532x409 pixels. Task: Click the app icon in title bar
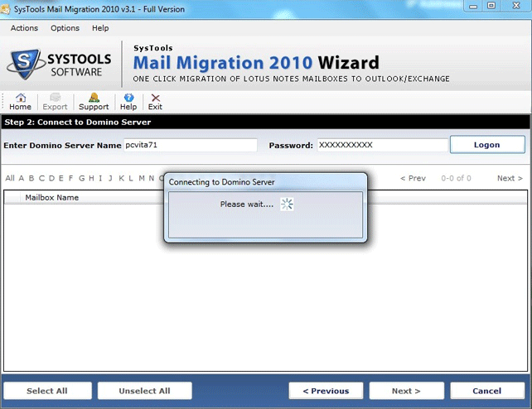[5, 9]
